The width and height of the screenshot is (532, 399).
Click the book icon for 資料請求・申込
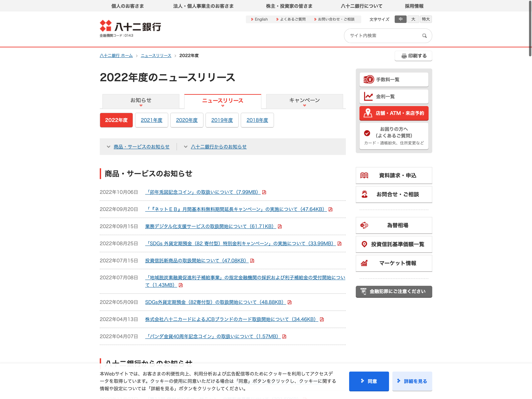[x=364, y=175]
